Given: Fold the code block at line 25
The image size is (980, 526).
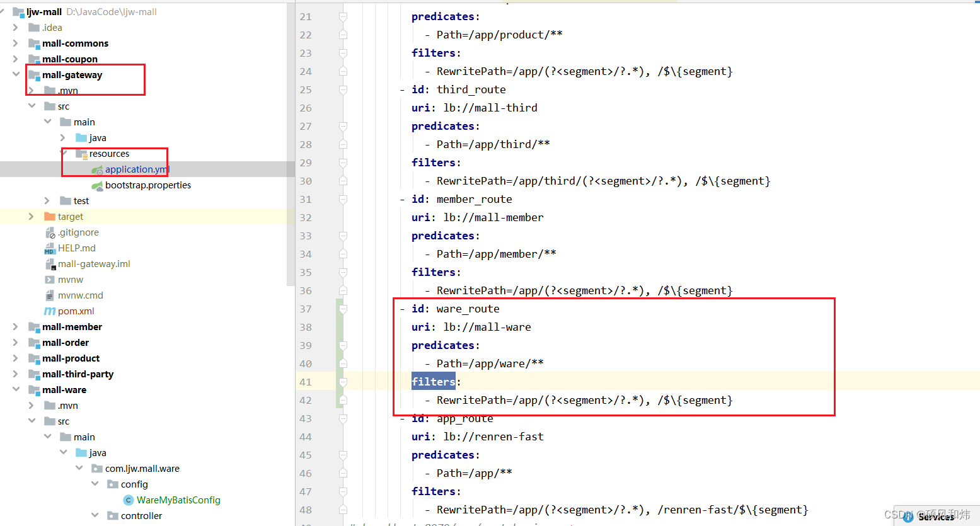Looking at the screenshot, I should click(343, 90).
